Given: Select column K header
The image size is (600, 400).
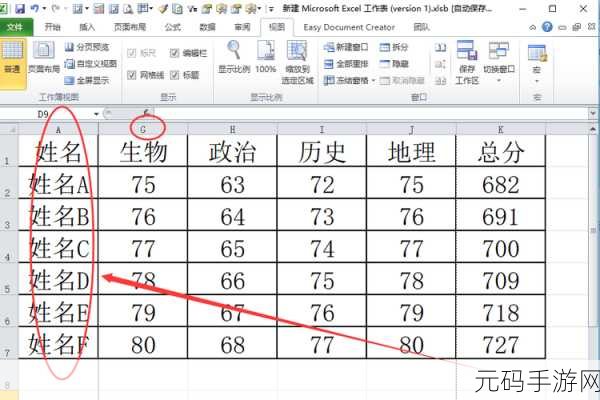Looking at the screenshot, I should (x=501, y=129).
